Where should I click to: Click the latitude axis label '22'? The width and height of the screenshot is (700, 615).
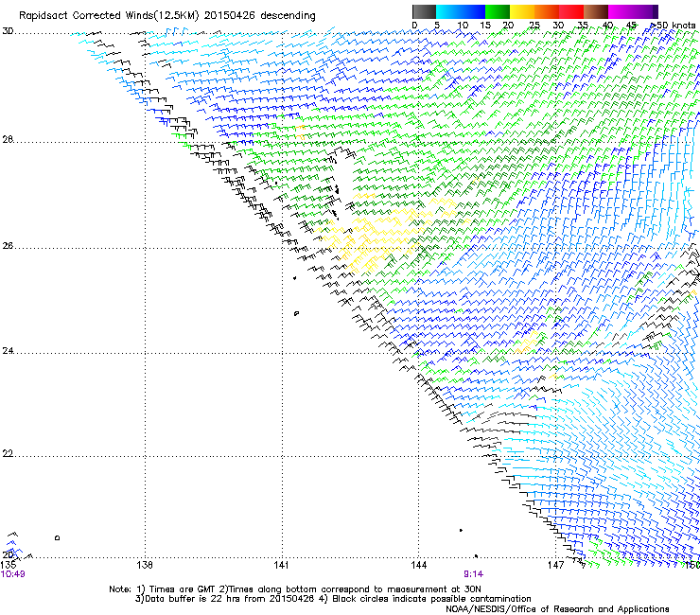coord(8,454)
